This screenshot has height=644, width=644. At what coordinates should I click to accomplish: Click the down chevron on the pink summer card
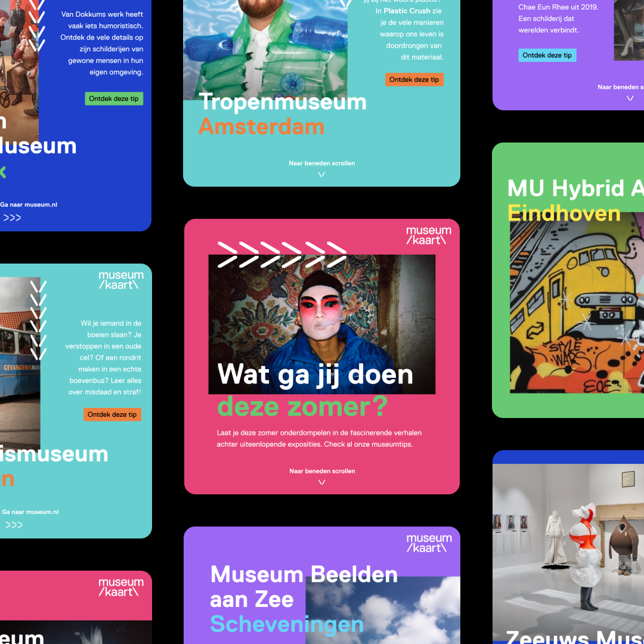[x=322, y=482]
